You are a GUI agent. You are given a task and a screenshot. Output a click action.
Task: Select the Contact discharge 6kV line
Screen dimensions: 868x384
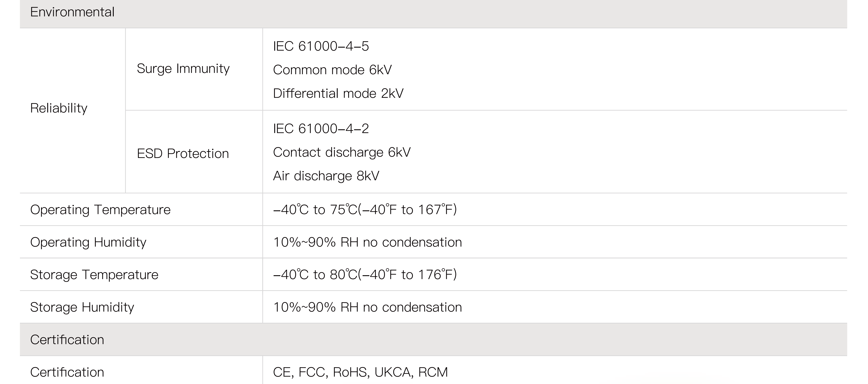tap(342, 152)
